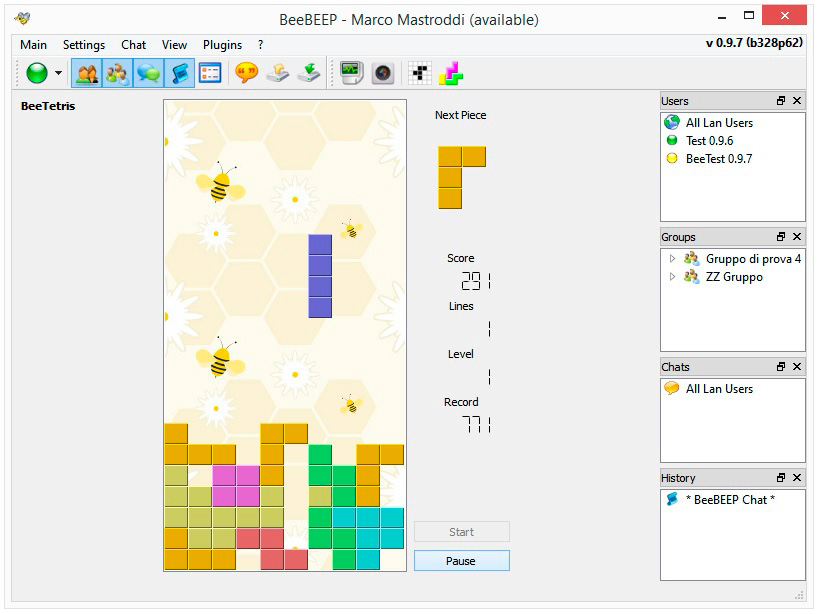Close the Chats panel

(797, 367)
